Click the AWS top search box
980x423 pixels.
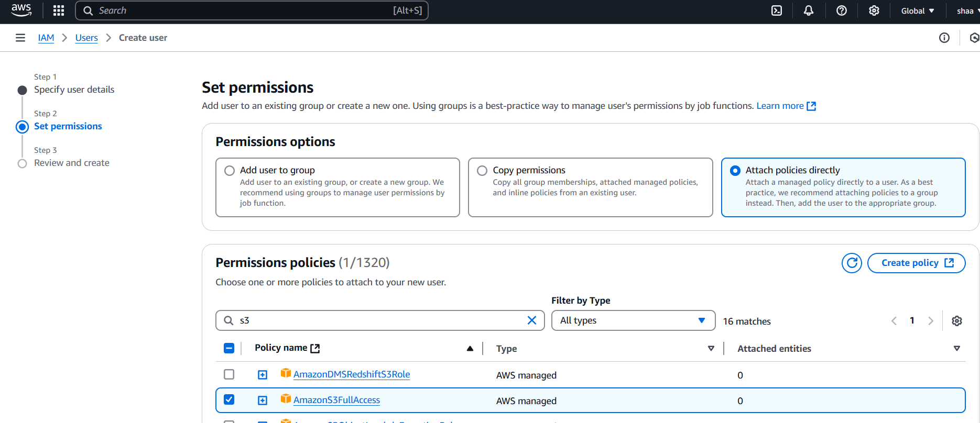pyautogui.click(x=252, y=10)
